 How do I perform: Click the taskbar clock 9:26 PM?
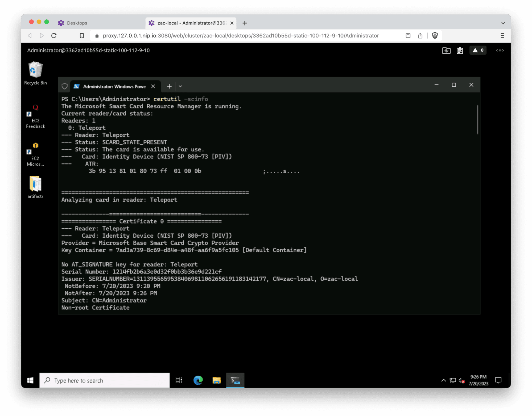478,380
